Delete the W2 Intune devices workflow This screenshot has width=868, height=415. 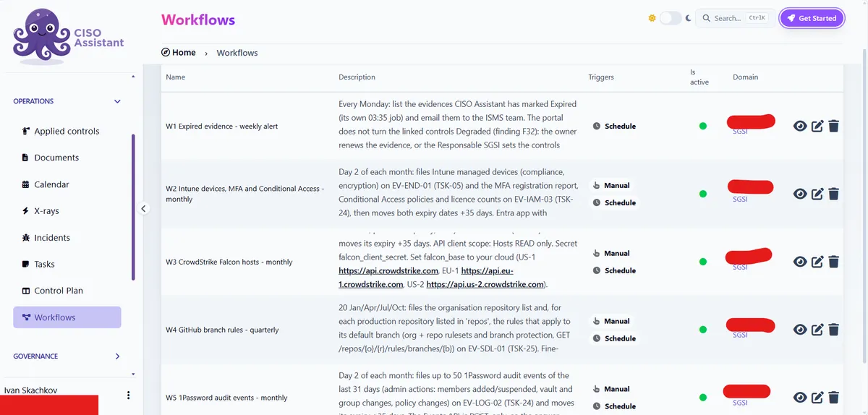click(x=833, y=194)
